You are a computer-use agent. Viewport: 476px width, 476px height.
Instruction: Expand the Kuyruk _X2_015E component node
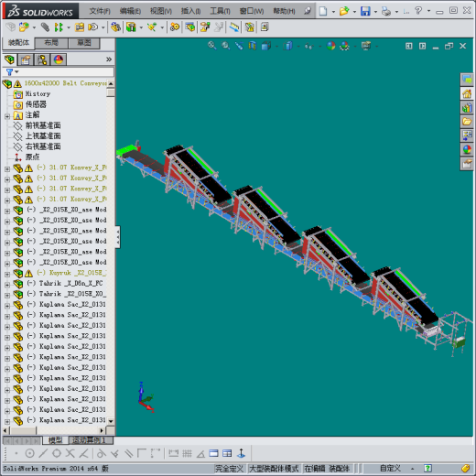(7, 274)
